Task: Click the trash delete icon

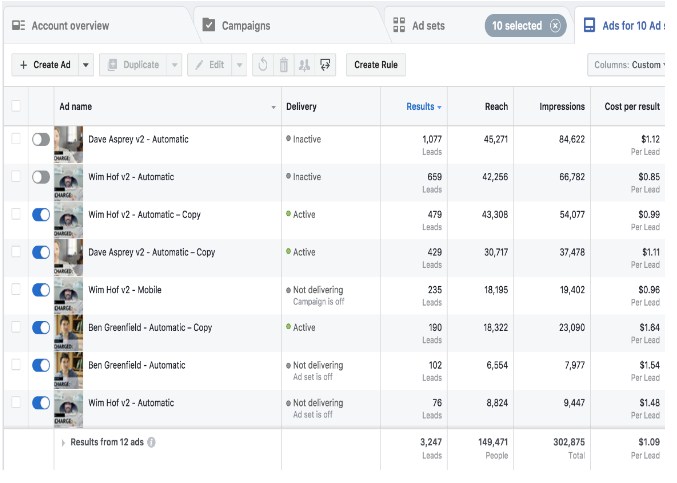Action: [x=283, y=65]
